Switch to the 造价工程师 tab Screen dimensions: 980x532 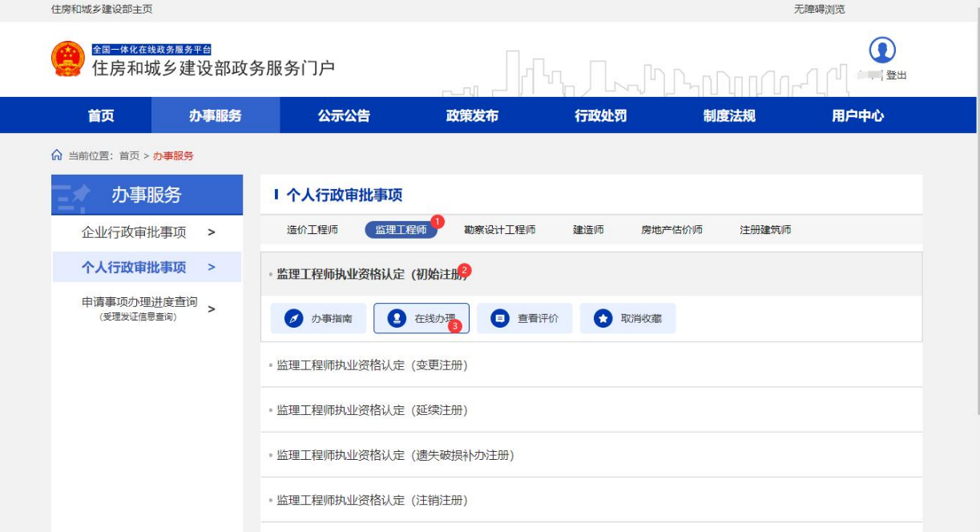pos(313,230)
